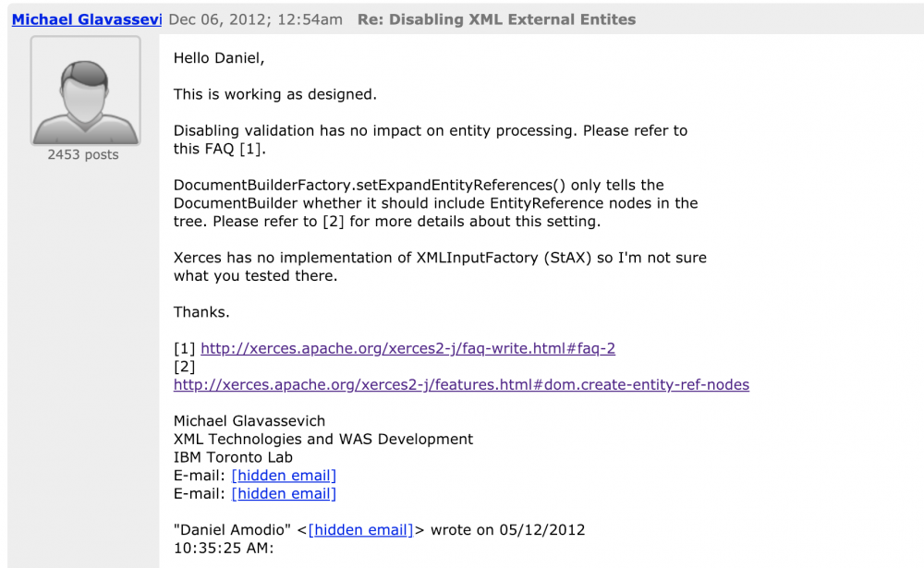Click the "[1]" reference marker before the URL

pyautogui.click(x=185, y=349)
